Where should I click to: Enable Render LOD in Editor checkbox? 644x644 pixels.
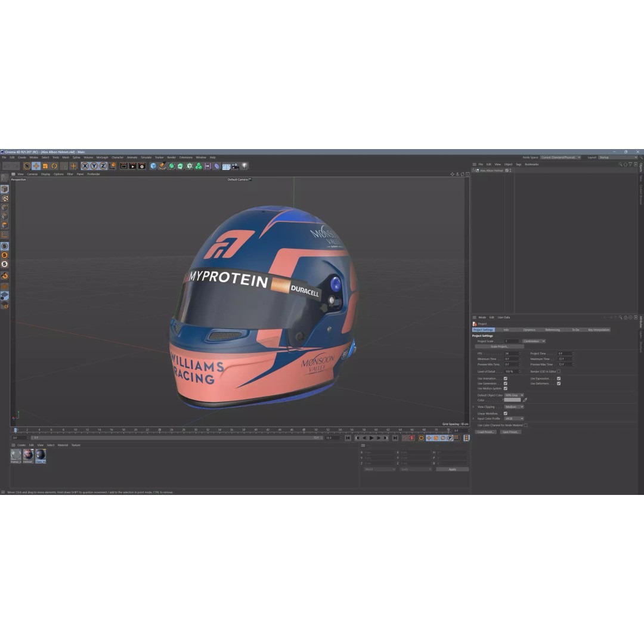point(558,371)
